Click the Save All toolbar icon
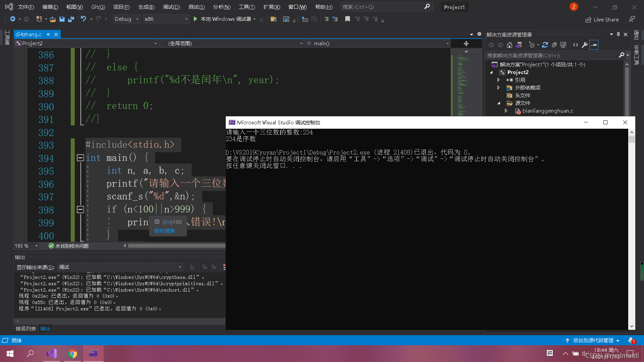Screen dimensions: 644x362 click(x=71, y=19)
